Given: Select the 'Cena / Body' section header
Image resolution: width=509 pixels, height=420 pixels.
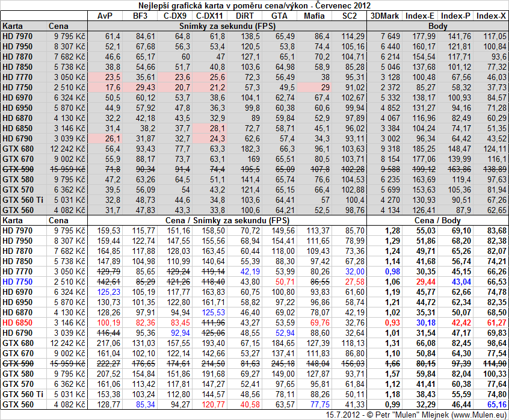Looking at the screenshot, I should [437, 221].
